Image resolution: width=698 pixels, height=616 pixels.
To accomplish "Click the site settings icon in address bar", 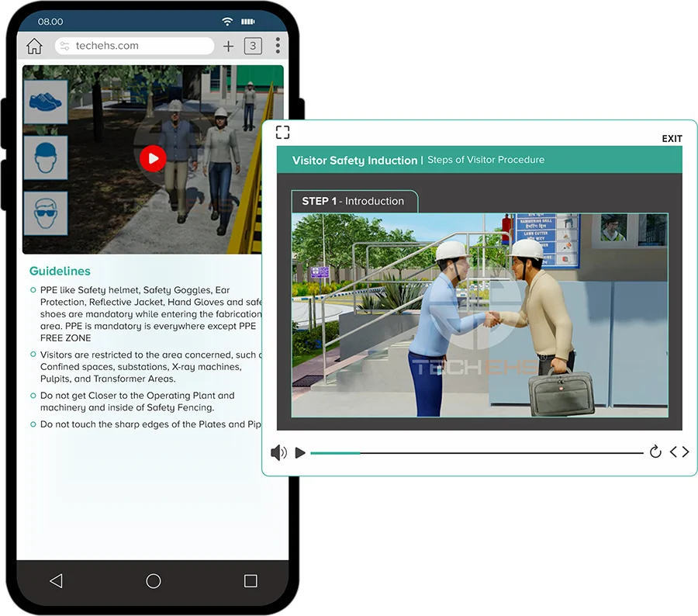I will 64,46.
